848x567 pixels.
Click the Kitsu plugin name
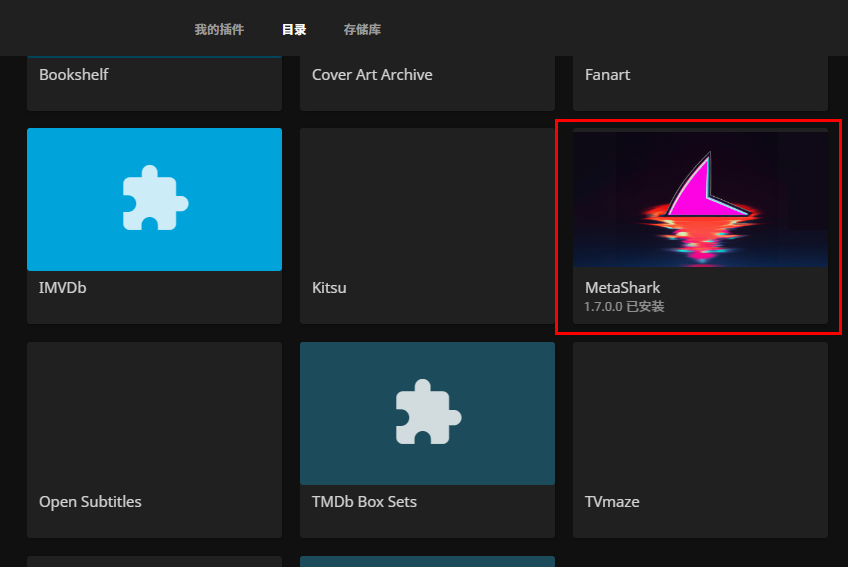[x=330, y=288]
